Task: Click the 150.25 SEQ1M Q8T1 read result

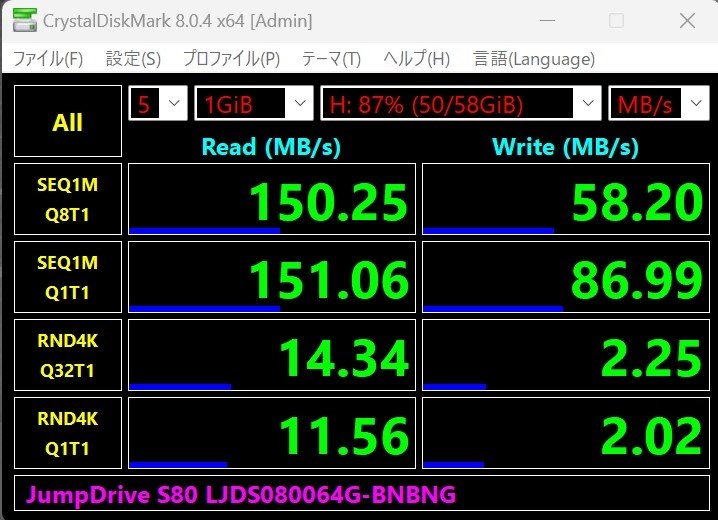Action: (x=272, y=199)
